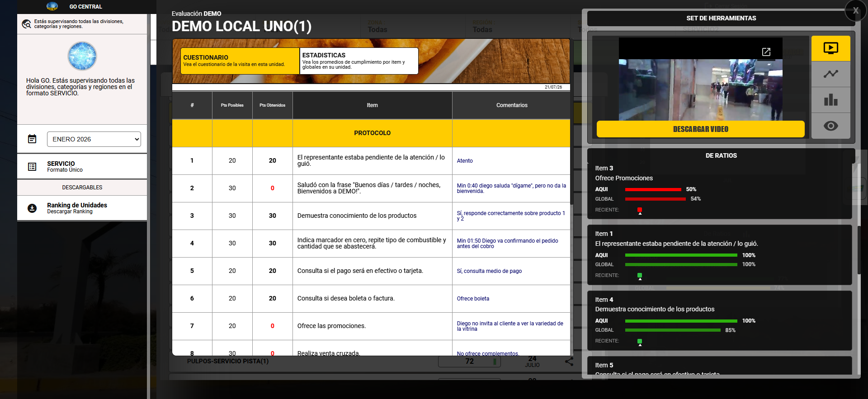Screen dimensions: 868x399
Task: Click the download icon for Ranking de Unidades
Action: coord(32,208)
